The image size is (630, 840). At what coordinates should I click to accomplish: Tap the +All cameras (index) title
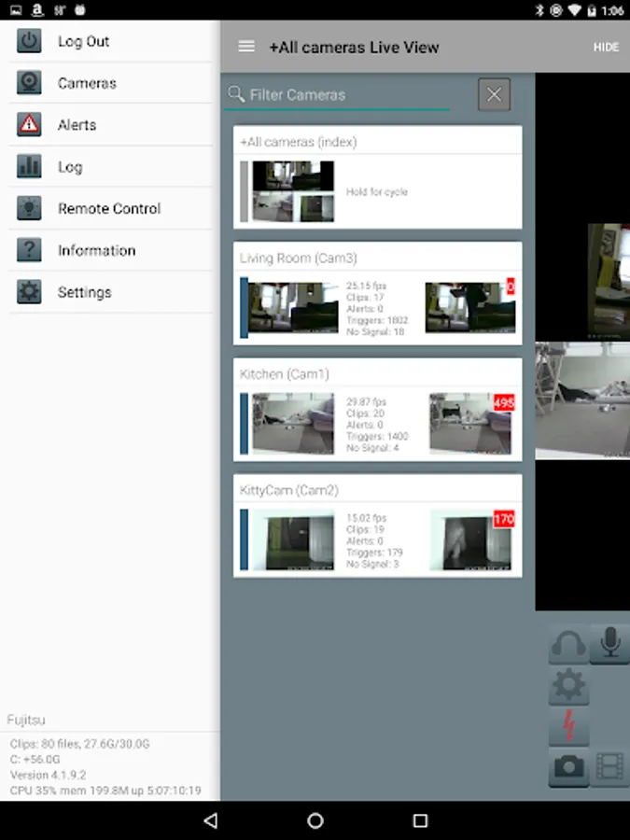click(298, 142)
